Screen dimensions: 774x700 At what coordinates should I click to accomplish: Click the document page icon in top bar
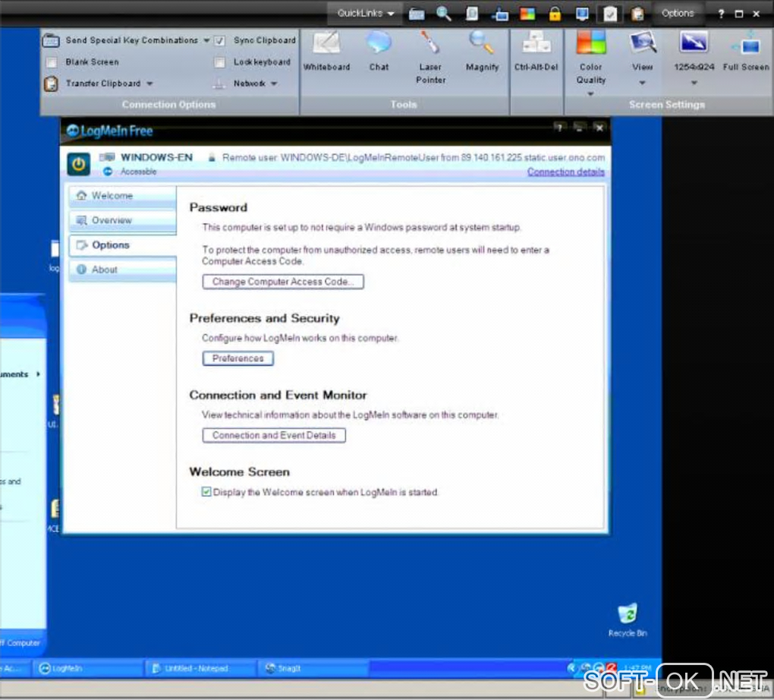coord(472,14)
